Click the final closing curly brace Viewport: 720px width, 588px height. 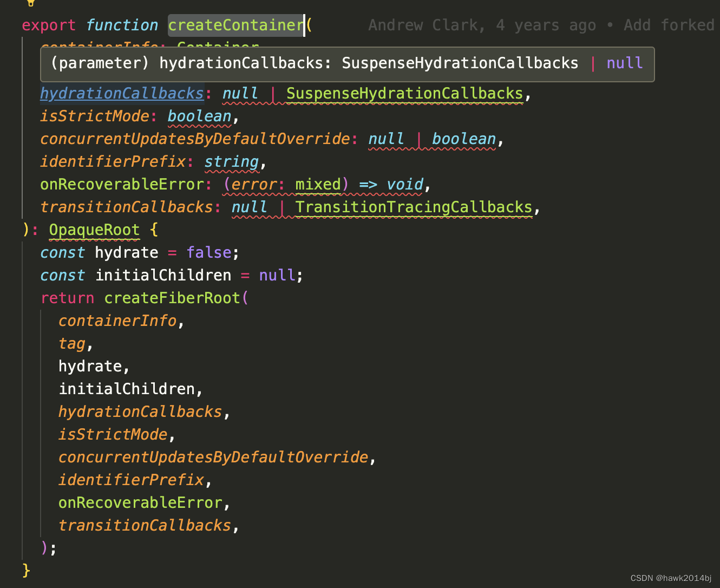coord(26,571)
